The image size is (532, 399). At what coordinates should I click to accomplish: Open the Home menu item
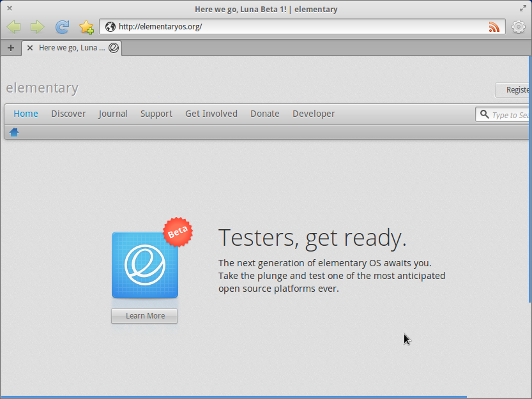[26, 114]
